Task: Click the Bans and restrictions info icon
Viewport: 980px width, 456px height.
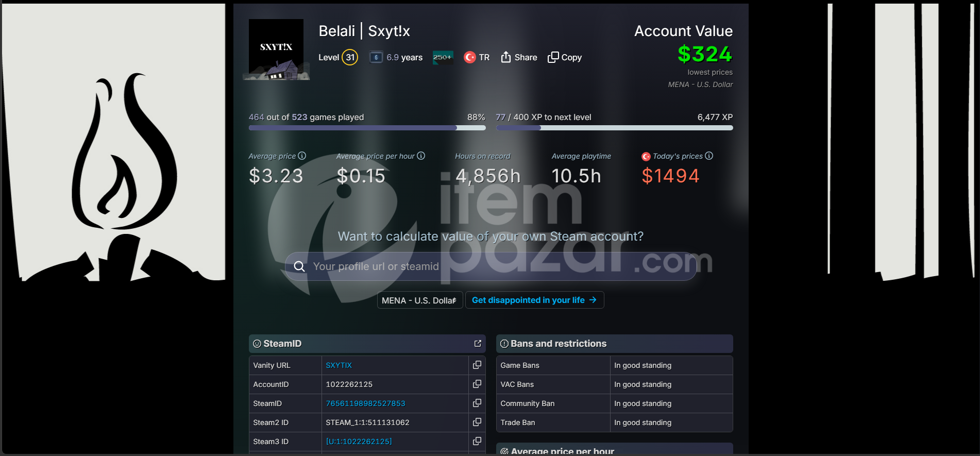Action: [504, 344]
